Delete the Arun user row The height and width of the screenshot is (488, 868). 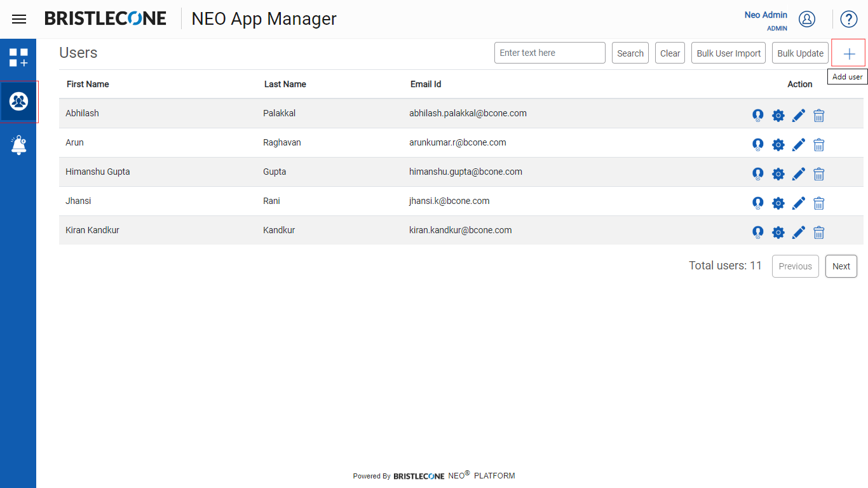[x=819, y=144]
